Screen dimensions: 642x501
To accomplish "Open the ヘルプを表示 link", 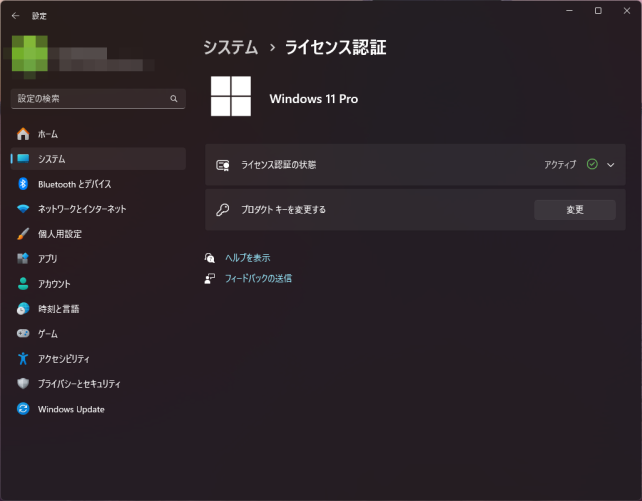I will [247, 258].
